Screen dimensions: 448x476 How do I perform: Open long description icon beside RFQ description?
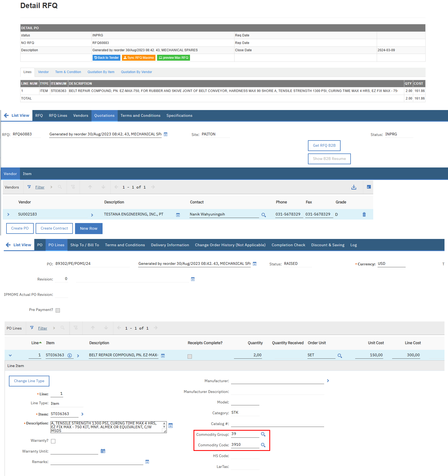click(x=166, y=134)
